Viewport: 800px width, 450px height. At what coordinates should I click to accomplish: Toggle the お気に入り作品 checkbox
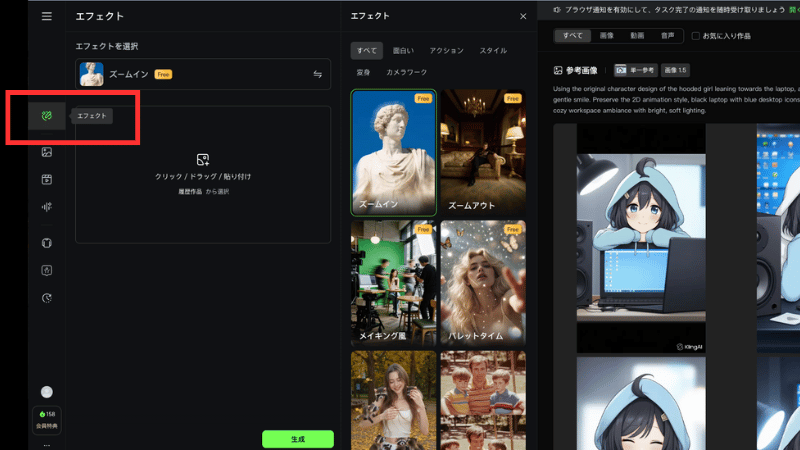696,36
